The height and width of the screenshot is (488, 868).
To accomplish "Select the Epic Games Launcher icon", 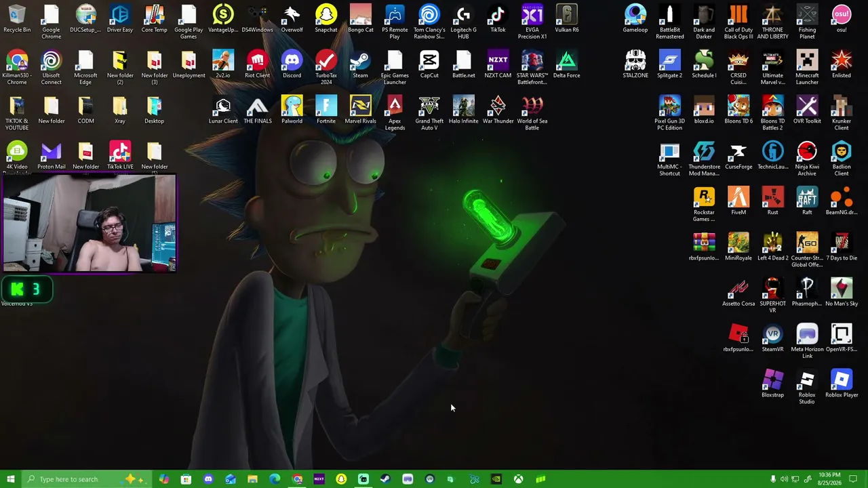I will point(395,68).
